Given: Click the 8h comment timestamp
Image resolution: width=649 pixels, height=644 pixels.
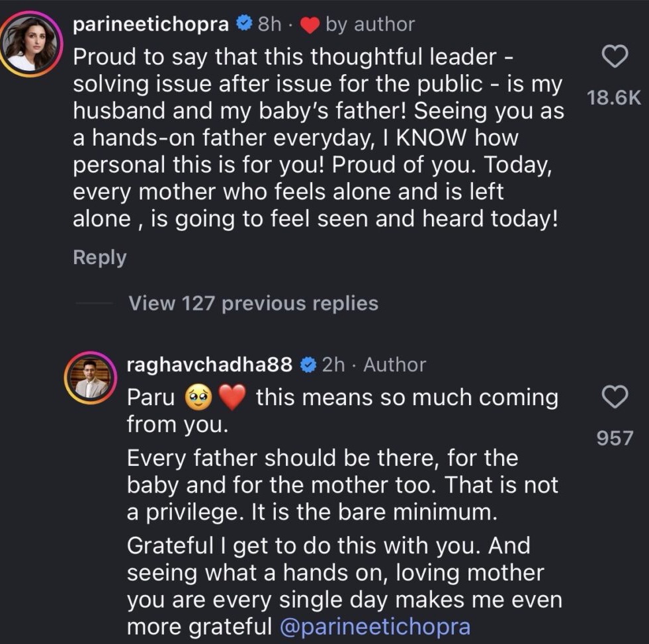Looking at the screenshot, I should pyautogui.click(x=269, y=24).
